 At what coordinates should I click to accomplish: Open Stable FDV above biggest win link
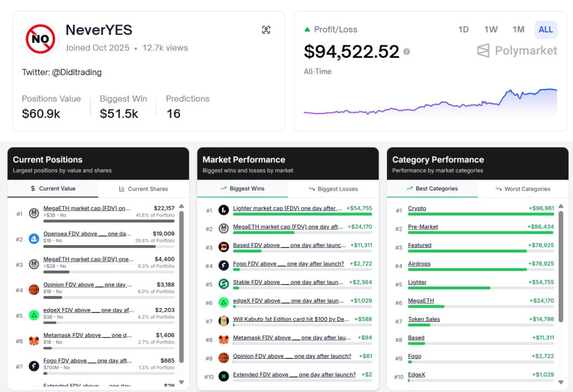pyautogui.click(x=288, y=282)
